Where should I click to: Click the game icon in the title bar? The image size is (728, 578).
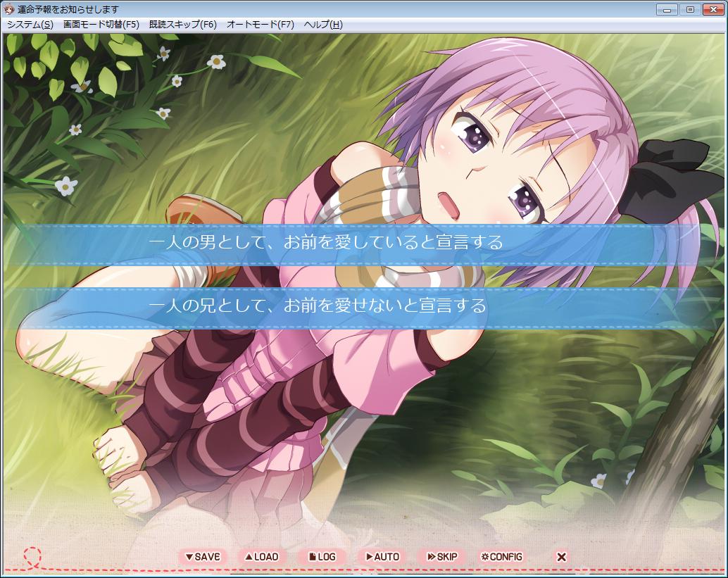pyautogui.click(x=9, y=9)
